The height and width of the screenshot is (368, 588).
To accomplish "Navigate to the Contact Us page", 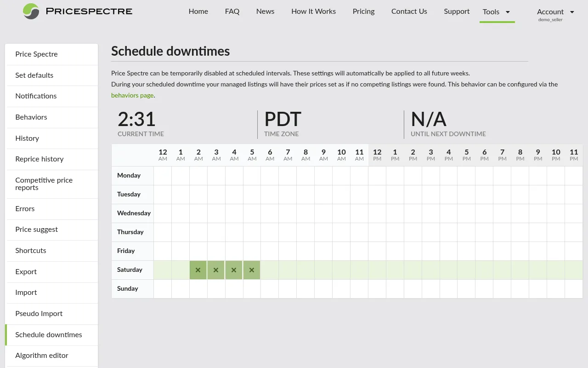I will (x=409, y=11).
